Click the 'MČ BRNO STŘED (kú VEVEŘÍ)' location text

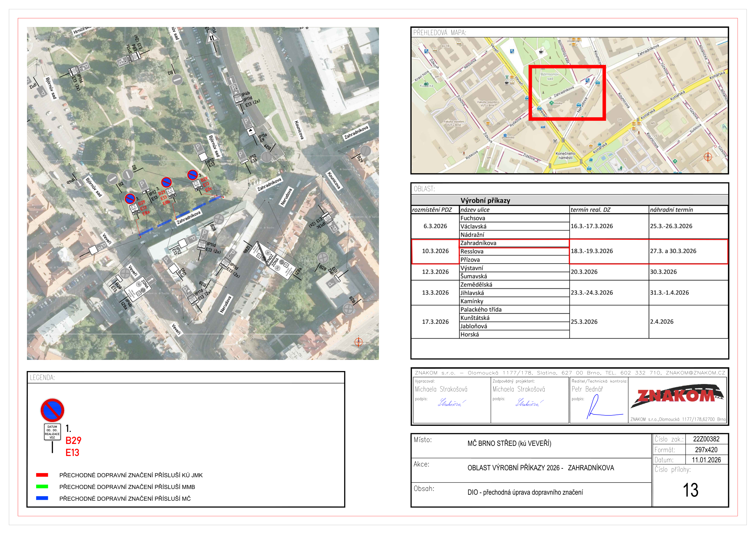509,443
